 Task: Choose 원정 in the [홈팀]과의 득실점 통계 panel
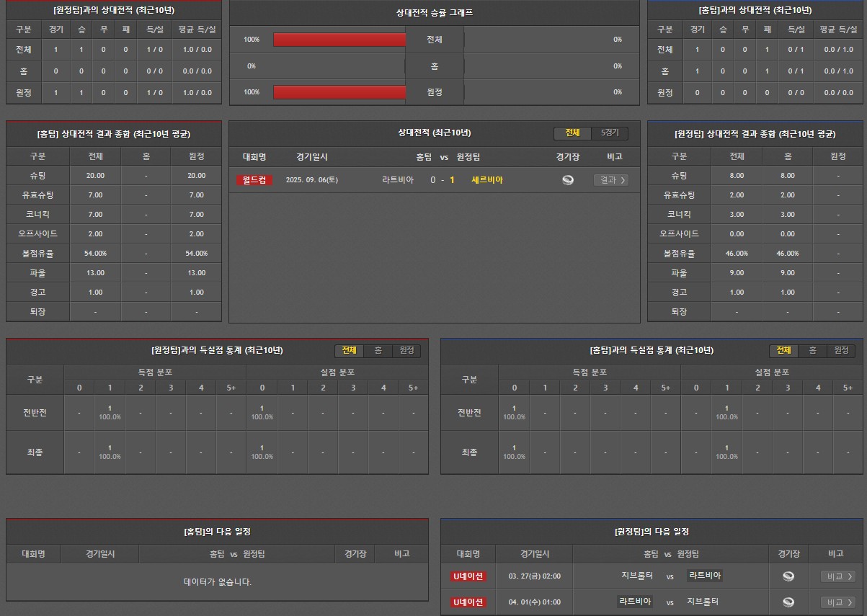click(x=841, y=351)
